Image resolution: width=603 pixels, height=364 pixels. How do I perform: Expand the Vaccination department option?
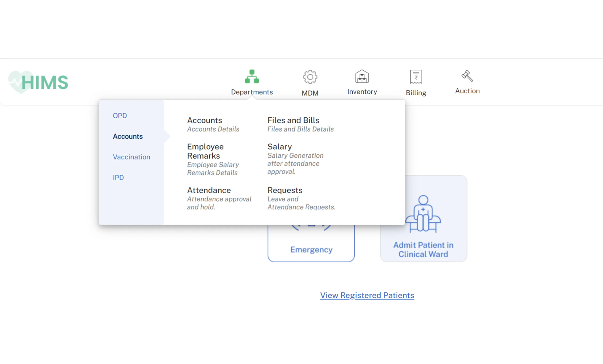coord(131,157)
